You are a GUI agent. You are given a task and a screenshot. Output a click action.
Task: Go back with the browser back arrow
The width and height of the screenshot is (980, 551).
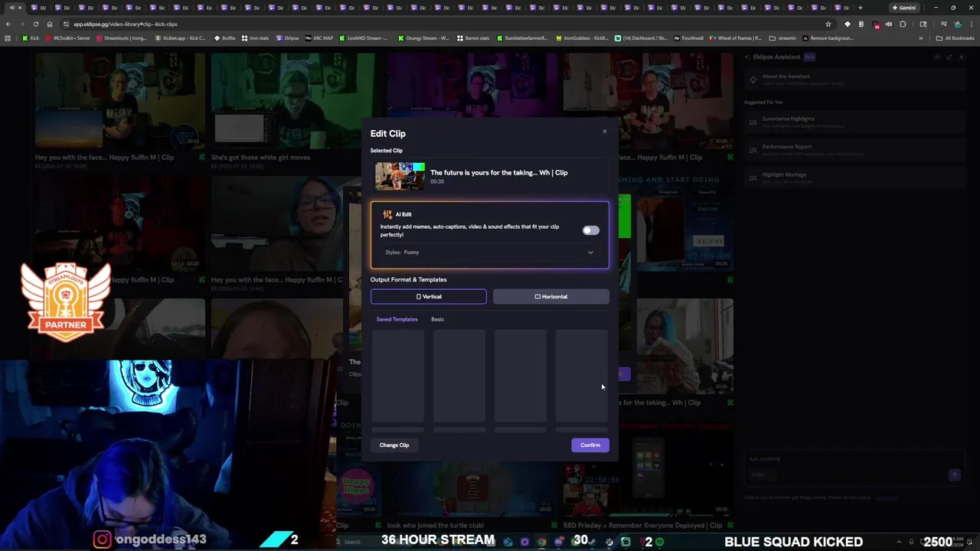pyautogui.click(x=8, y=24)
